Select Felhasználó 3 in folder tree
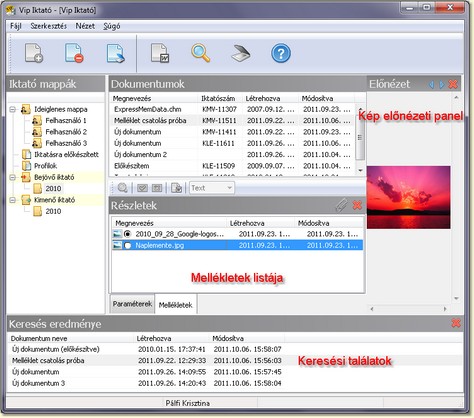The image size is (474, 418). point(66,143)
